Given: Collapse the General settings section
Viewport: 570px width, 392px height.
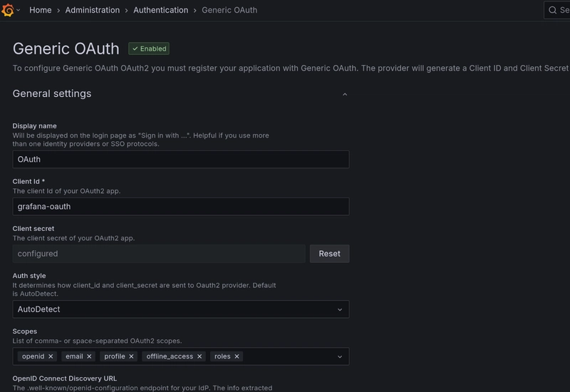Looking at the screenshot, I should click(345, 95).
